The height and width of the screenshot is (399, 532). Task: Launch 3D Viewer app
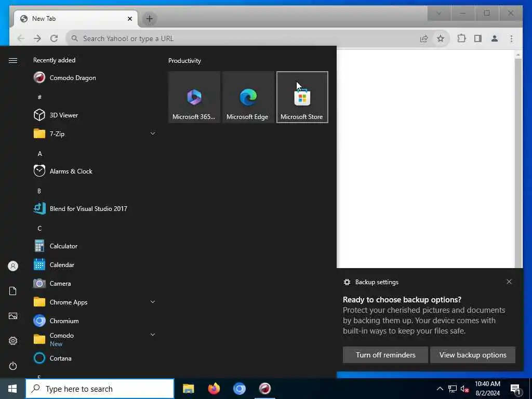pyautogui.click(x=56, y=115)
